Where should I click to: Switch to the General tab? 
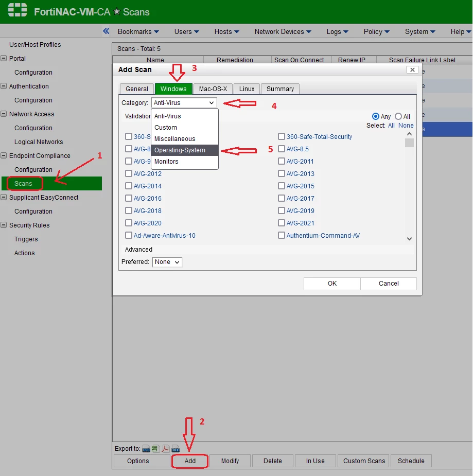click(x=136, y=89)
